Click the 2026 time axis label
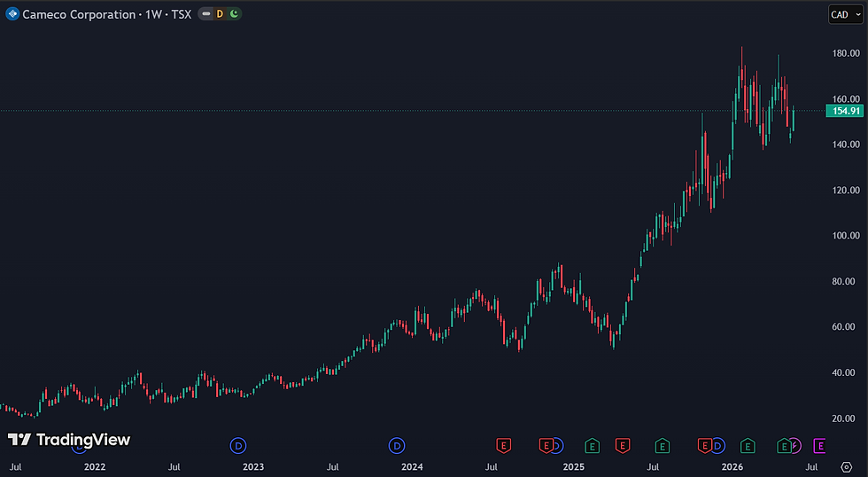Image resolution: width=868 pixels, height=477 pixels. [x=732, y=467]
